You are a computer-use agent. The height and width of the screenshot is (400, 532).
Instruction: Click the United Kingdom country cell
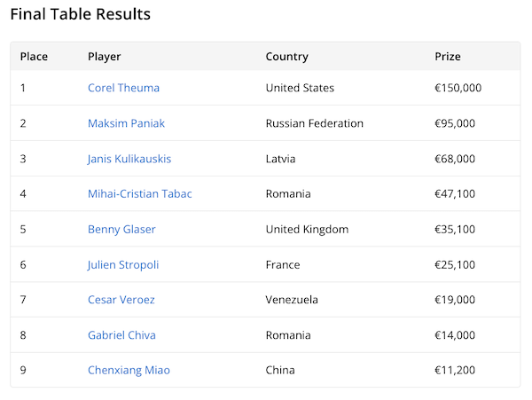click(x=307, y=229)
